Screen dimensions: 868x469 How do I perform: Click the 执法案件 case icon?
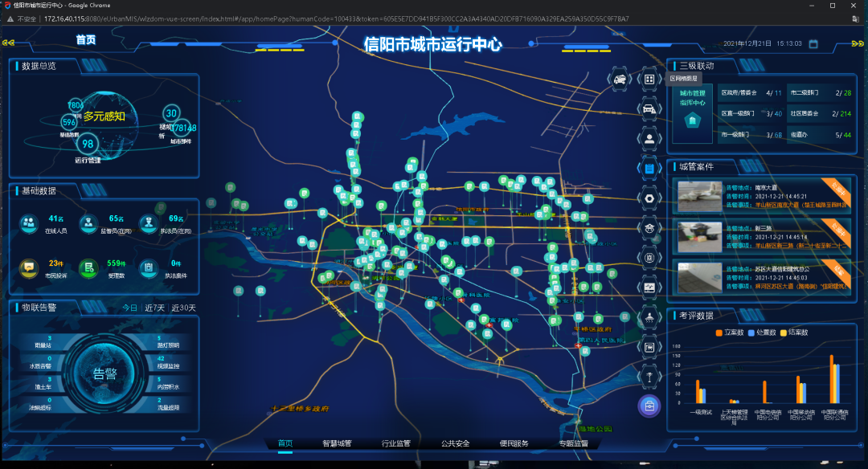click(x=149, y=268)
